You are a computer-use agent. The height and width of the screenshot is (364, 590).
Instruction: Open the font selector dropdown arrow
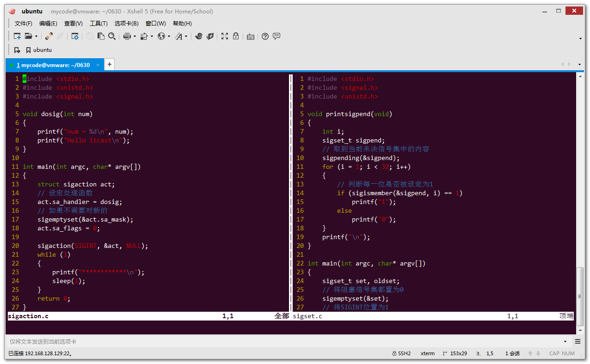coord(186,36)
